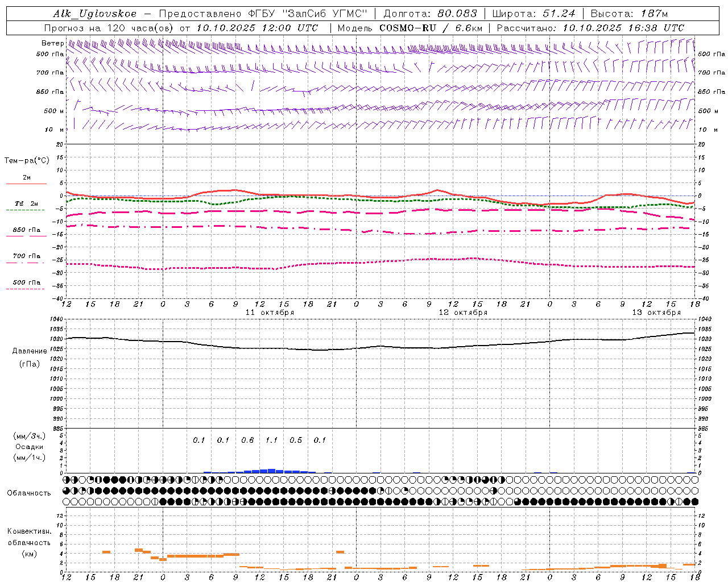Select the 0.5 precipitation amount value
This screenshot has height=582, width=728.
click(296, 440)
